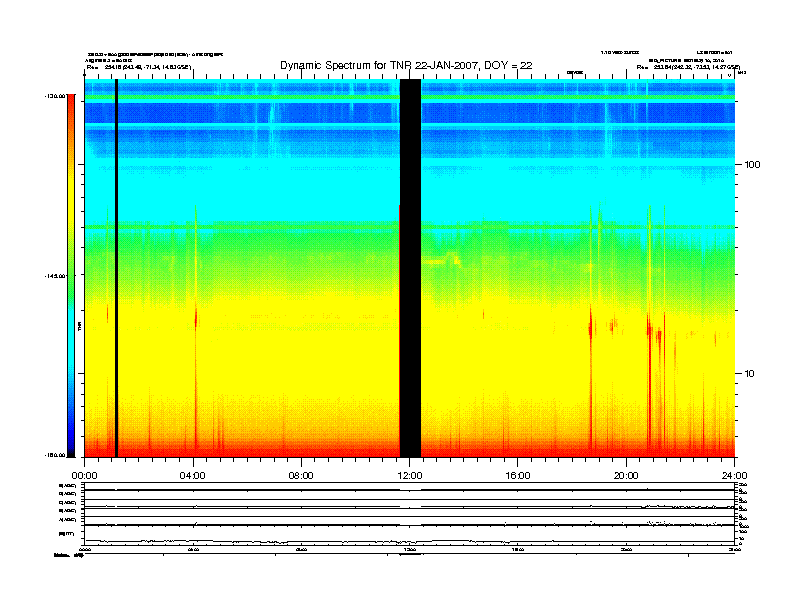Click the thin black data gap after 01:00
Screen dimensions: 792x612
116,268
